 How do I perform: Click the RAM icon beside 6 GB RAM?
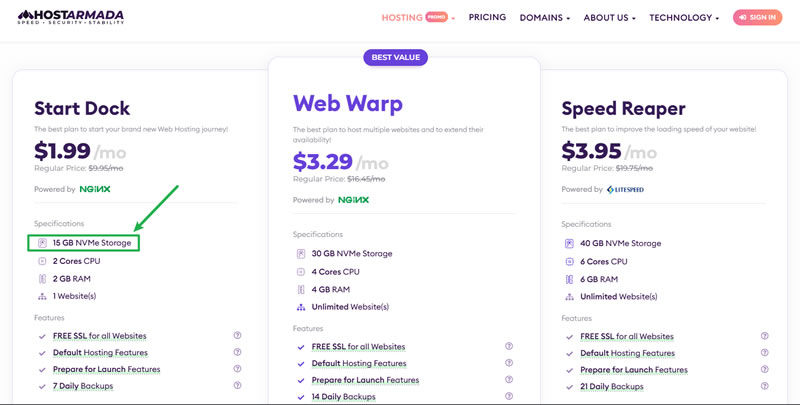coord(569,279)
